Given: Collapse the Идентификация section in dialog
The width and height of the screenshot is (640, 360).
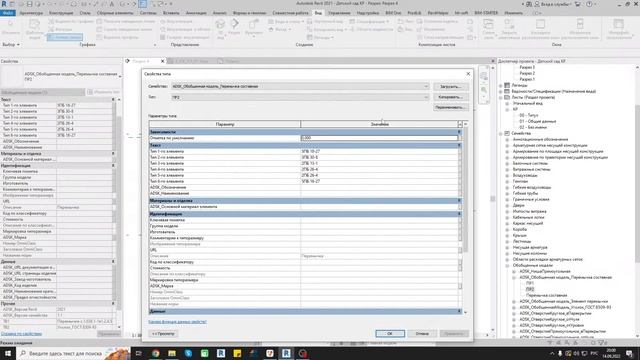Looking at the screenshot, I should click(x=459, y=213).
